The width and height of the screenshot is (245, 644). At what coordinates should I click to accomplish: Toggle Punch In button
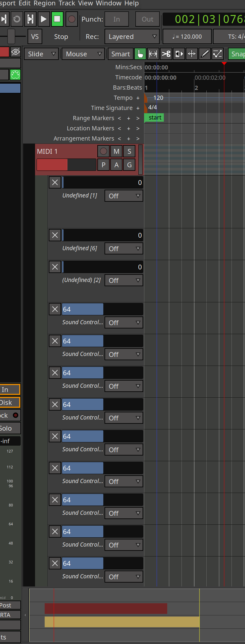pos(117,19)
